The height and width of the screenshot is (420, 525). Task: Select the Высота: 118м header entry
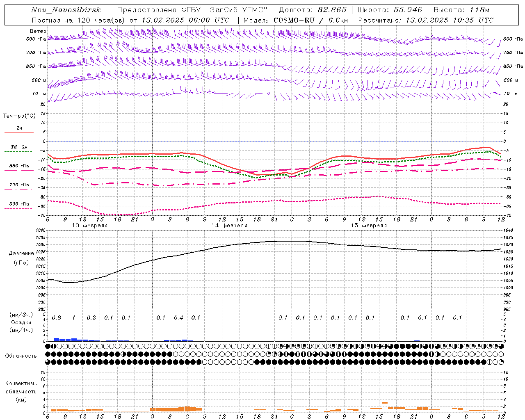pyautogui.click(x=461, y=10)
